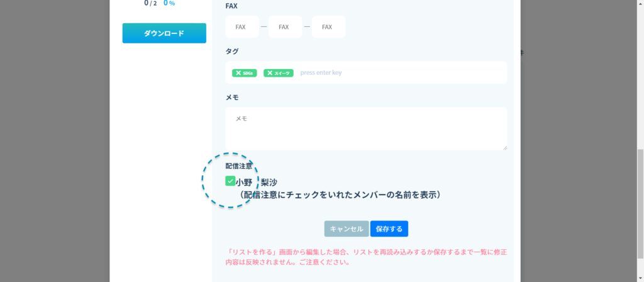Click the middle FAX number field
Viewport: 644px width, 282px height.
point(285,27)
